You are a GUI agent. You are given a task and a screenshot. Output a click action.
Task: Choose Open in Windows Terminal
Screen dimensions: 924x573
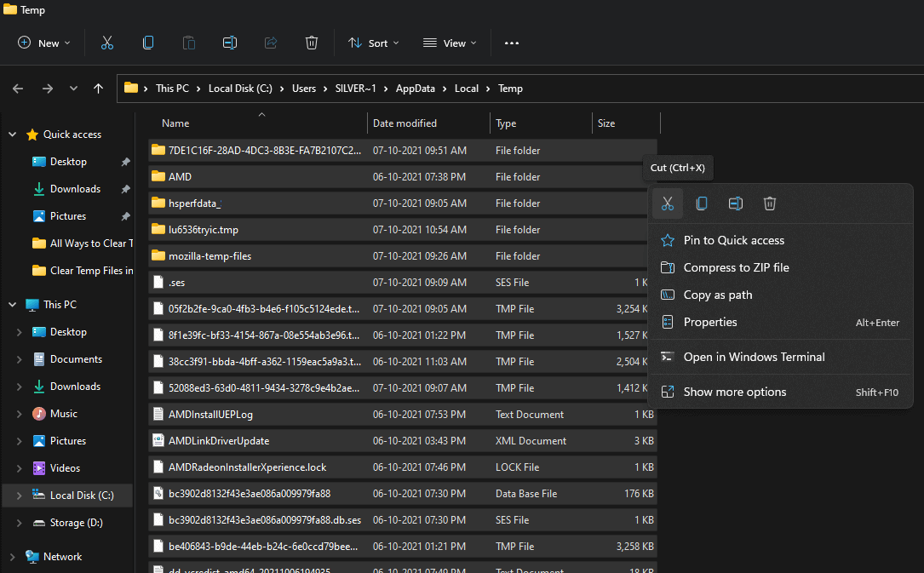point(754,357)
